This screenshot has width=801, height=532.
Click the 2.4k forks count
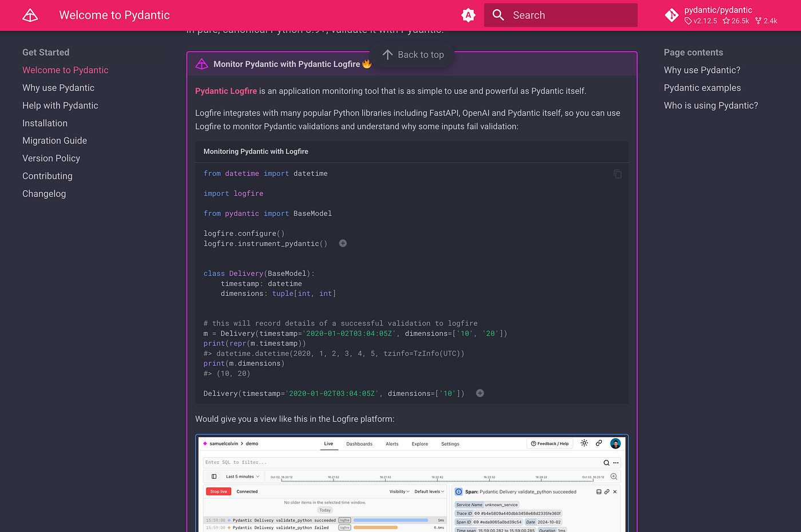click(x=766, y=21)
